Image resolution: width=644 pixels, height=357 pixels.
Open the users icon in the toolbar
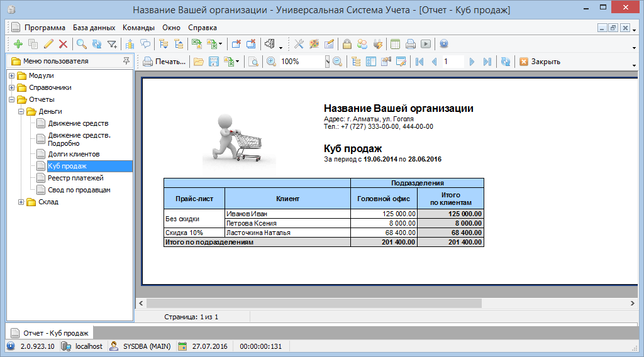[x=362, y=44]
